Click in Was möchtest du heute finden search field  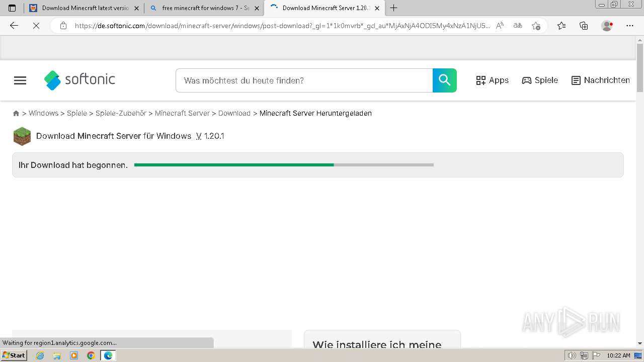tap(304, 80)
